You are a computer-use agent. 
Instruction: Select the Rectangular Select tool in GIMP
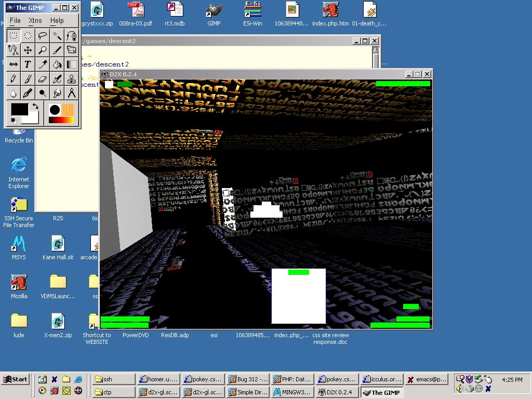13,36
